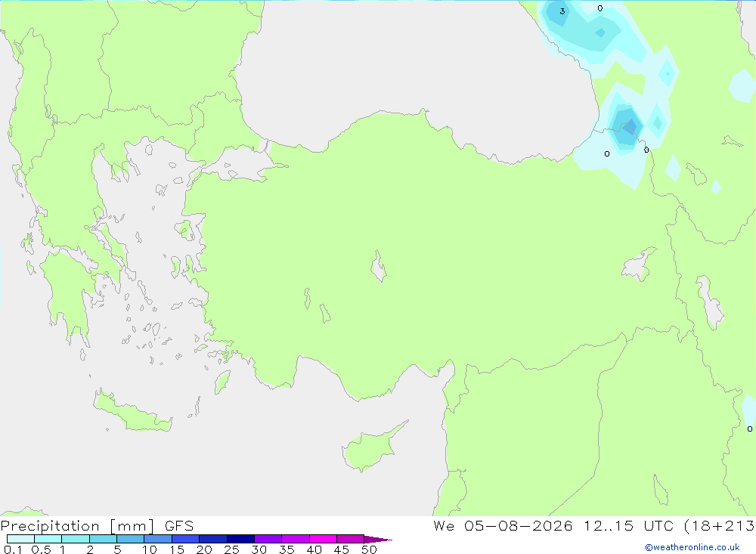
Task: Click the Precipitation [mm] GFS title
Action: (97, 526)
